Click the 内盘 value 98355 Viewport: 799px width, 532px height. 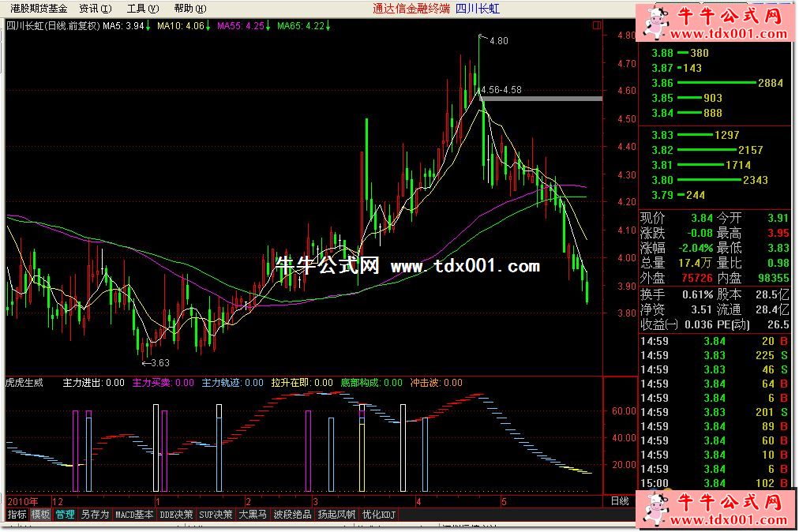click(x=774, y=278)
